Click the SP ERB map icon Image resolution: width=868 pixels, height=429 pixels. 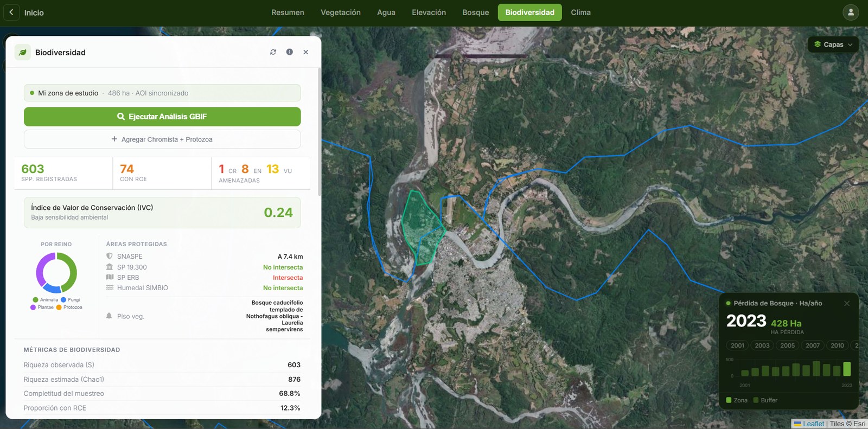tap(110, 277)
